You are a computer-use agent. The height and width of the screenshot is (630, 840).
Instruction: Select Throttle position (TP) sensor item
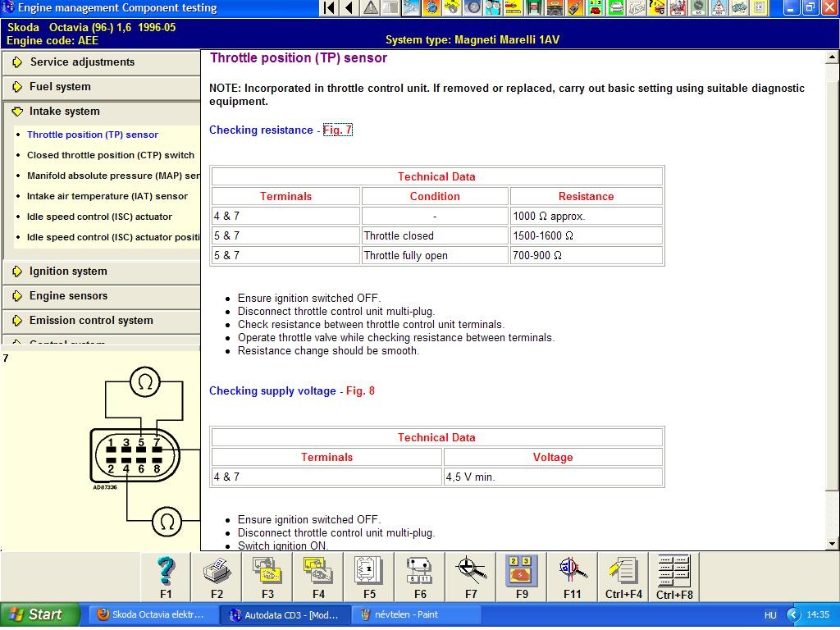pyautogui.click(x=93, y=135)
